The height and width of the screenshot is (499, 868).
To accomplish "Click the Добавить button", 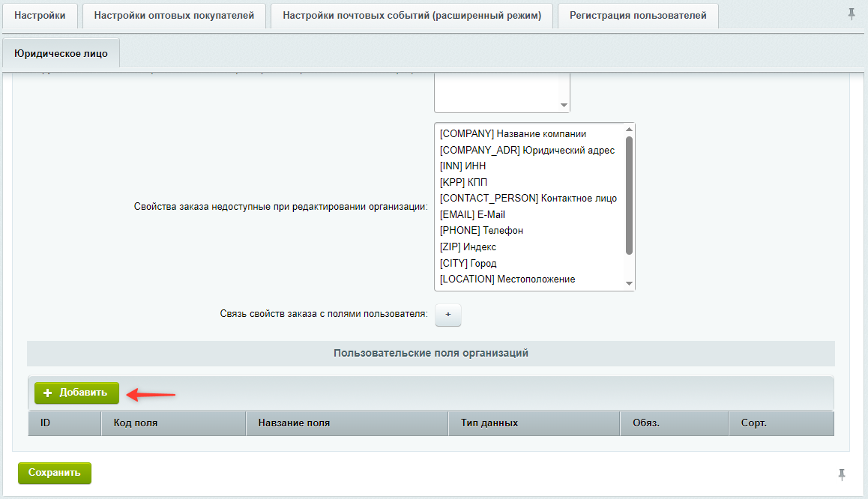I will click(76, 393).
